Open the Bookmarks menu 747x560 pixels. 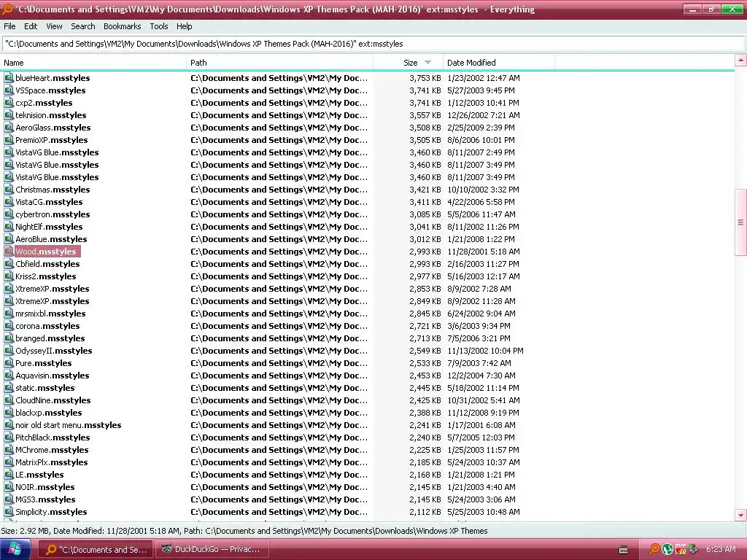[x=123, y=26]
